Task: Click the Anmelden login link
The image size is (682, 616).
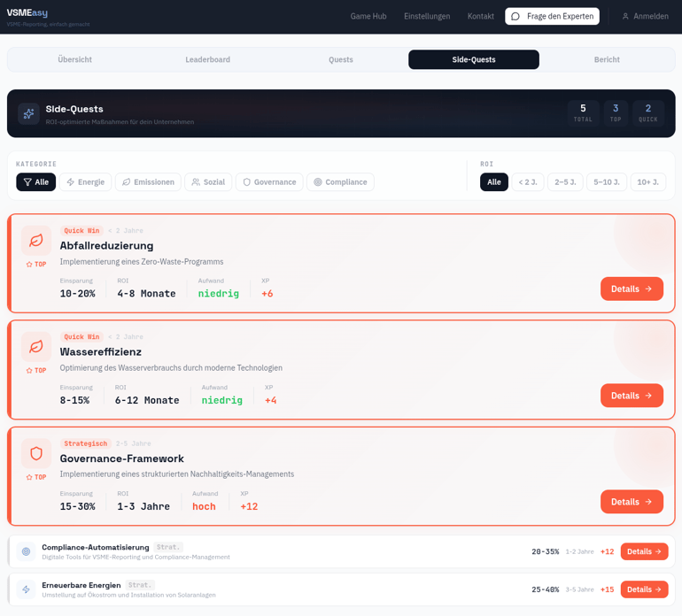Action: 645,16
